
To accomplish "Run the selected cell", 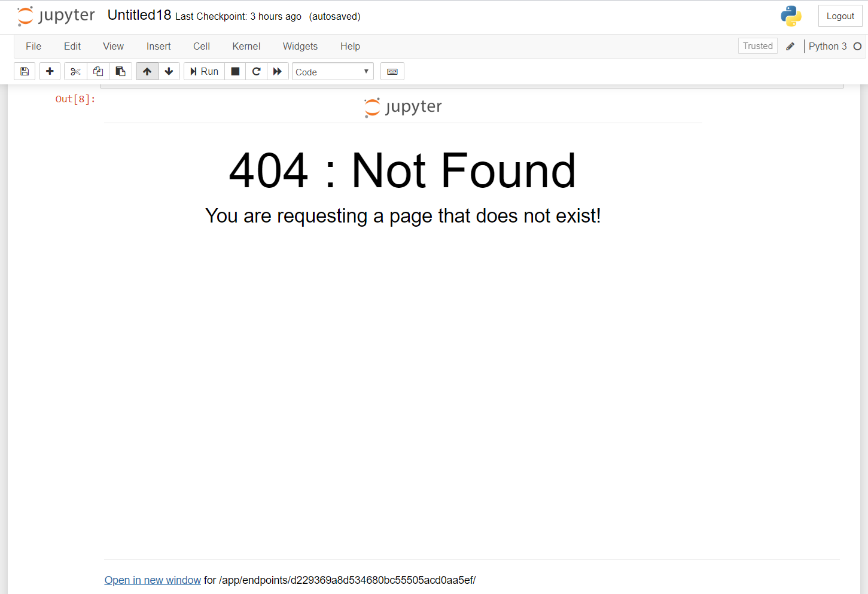I will pos(204,71).
